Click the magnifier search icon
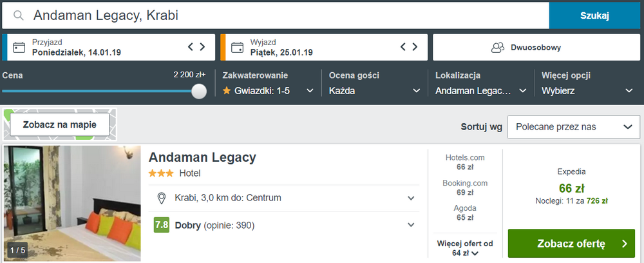644x263 pixels. point(18,15)
